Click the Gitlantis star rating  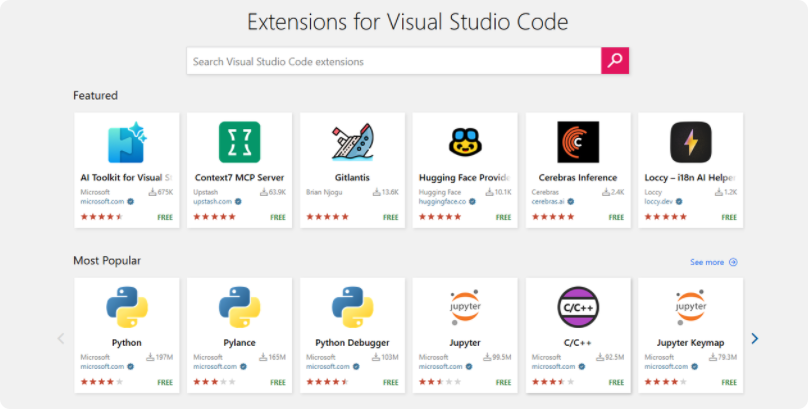point(327,216)
